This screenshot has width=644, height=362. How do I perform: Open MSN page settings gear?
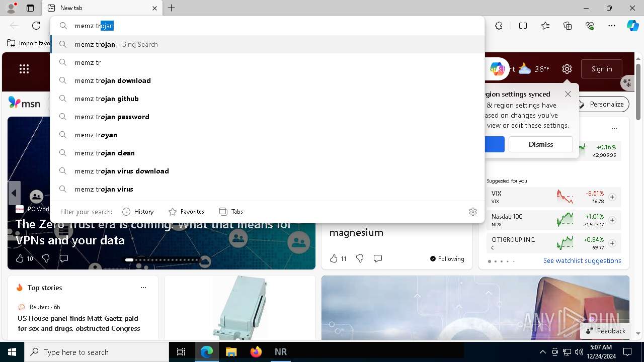[x=567, y=69]
